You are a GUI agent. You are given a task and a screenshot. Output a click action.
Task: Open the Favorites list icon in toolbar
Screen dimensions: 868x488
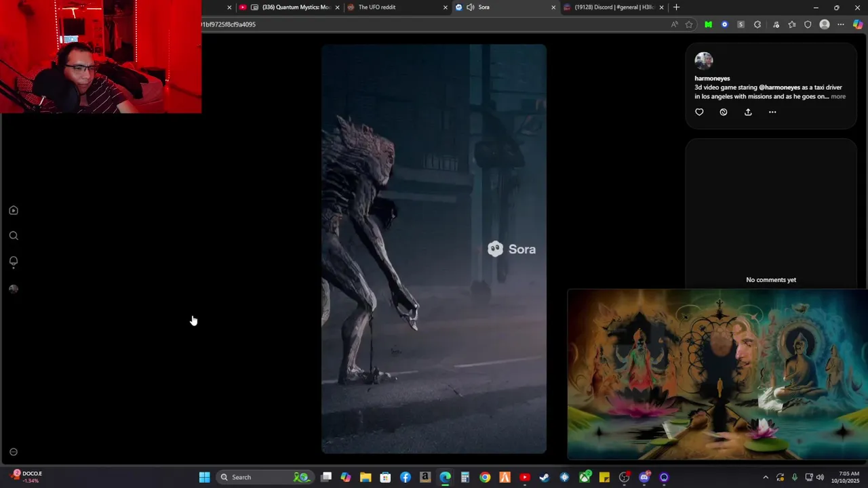791,24
